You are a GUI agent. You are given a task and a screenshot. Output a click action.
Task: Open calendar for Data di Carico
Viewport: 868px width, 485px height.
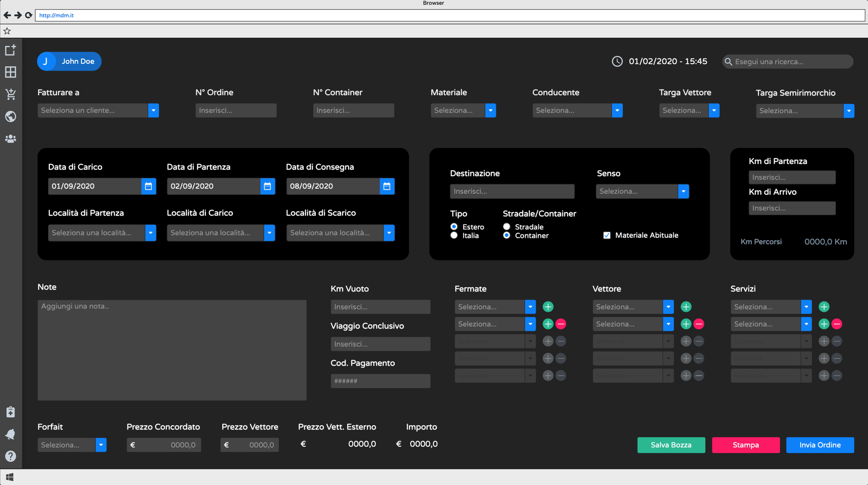(148, 186)
